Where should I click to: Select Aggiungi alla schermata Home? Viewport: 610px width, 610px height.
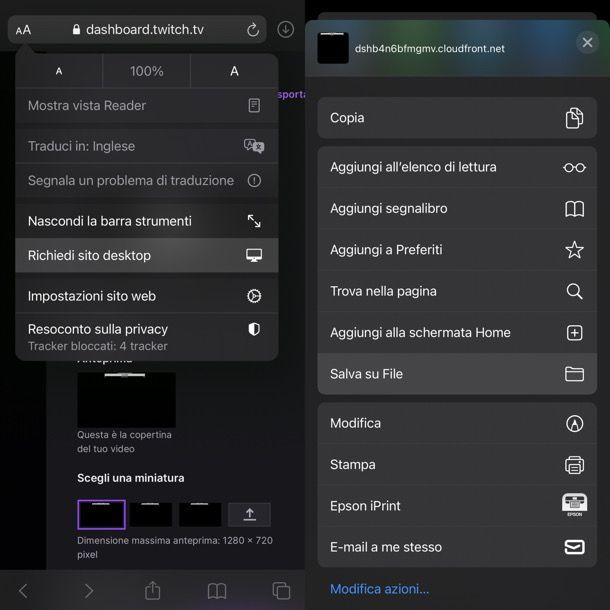457,333
